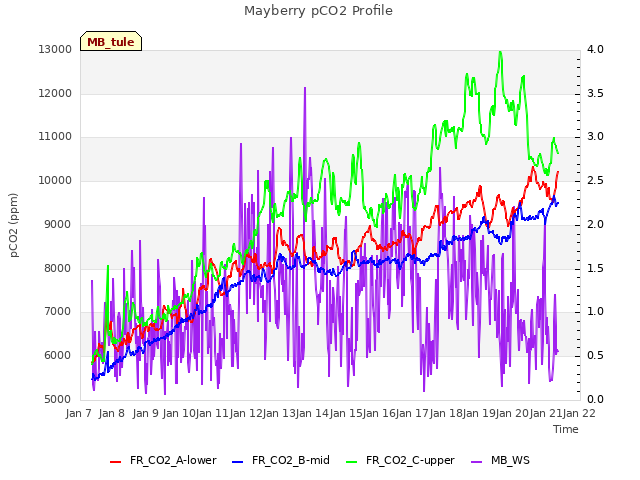Click the MB_tule annotation label

tap(111, 42)
